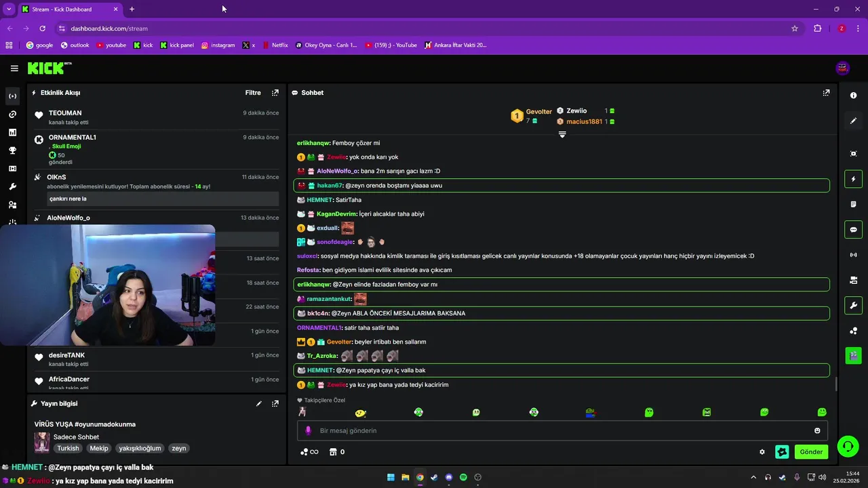Click the pencil edit icon in the right toolbar
Image resolution: width=868 pixels, height=488 pixels.
853,121
